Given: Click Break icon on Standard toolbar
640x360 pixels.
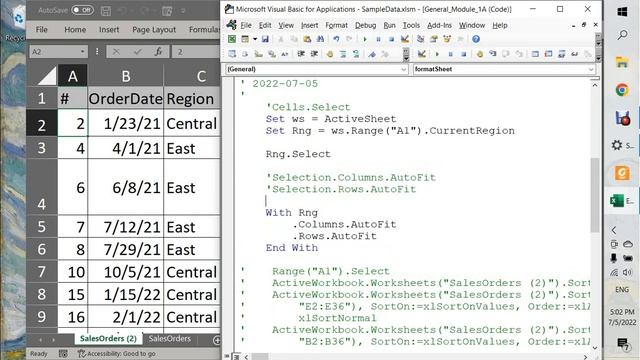Looking at the screenshot, I should point(378,39).
